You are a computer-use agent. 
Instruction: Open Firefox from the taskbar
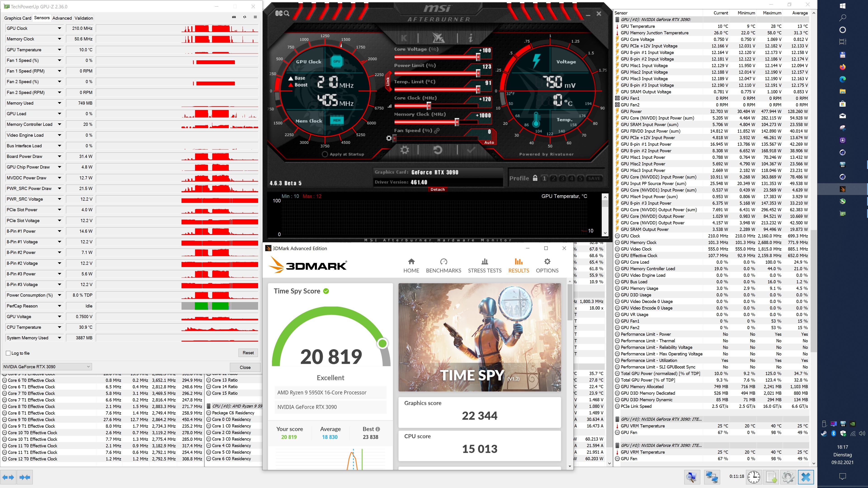tap(842, 67)
